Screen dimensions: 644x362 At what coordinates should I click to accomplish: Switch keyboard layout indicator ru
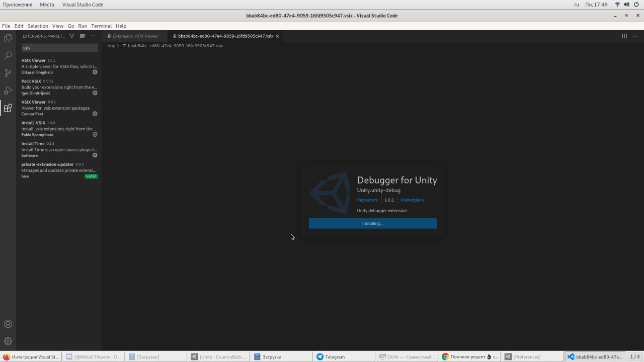[x=577, y=5]
